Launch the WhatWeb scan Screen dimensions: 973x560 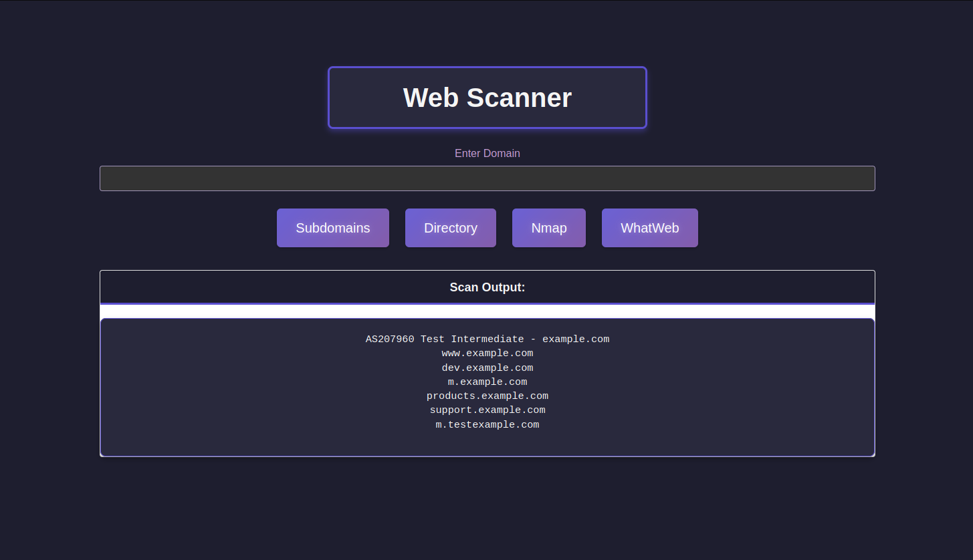[649, 228]
